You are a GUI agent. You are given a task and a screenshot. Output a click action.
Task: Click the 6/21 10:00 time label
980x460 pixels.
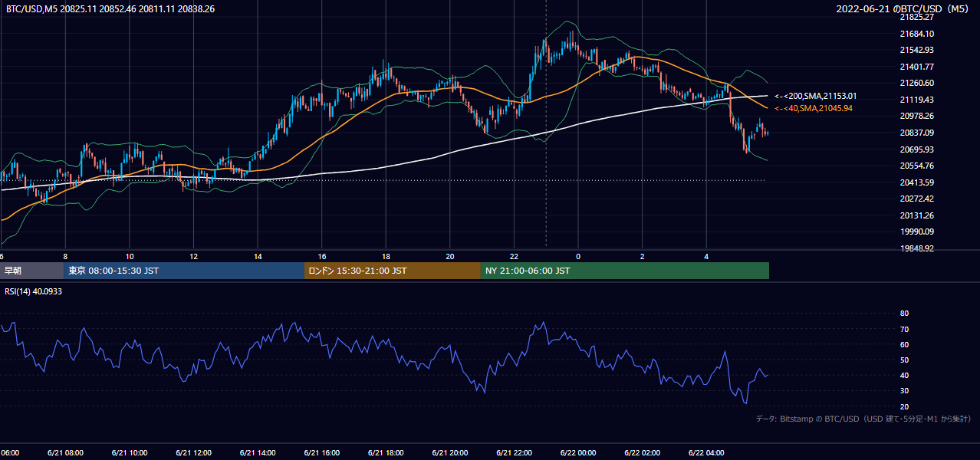130,452
